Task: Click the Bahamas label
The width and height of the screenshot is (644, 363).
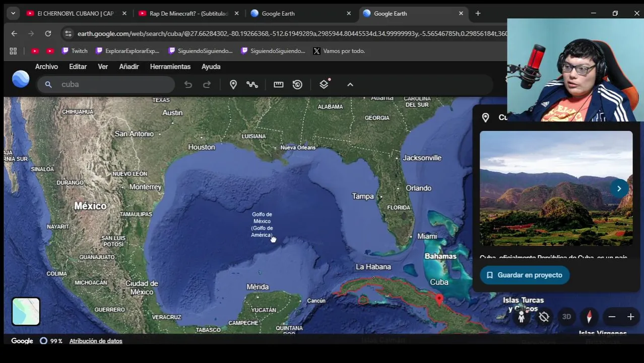Action: click(440, 256)
